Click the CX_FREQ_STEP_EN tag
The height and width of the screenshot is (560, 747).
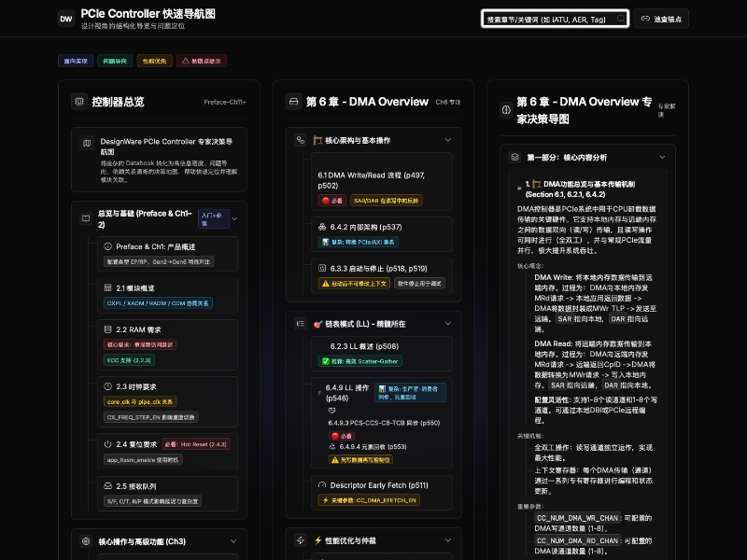pos(151,417)
